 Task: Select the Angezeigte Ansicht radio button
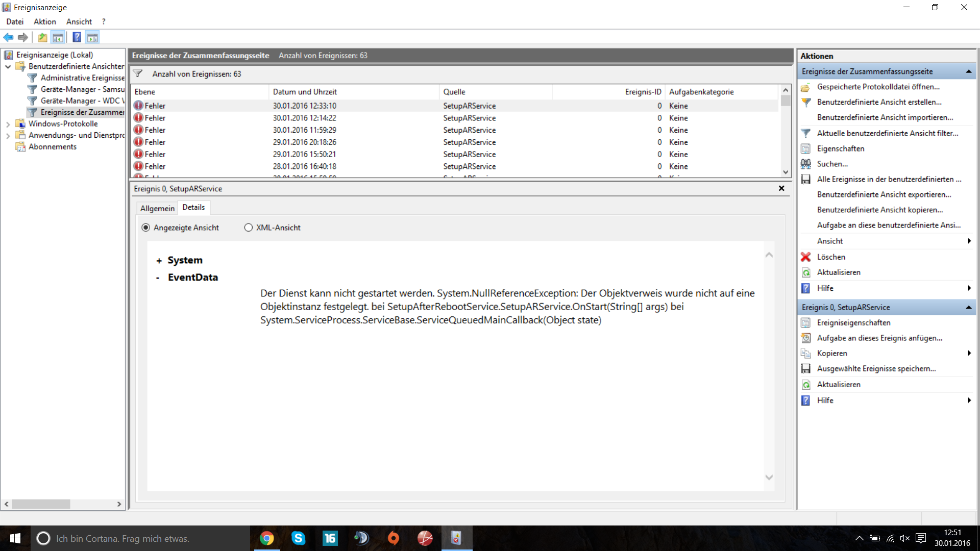146,228
